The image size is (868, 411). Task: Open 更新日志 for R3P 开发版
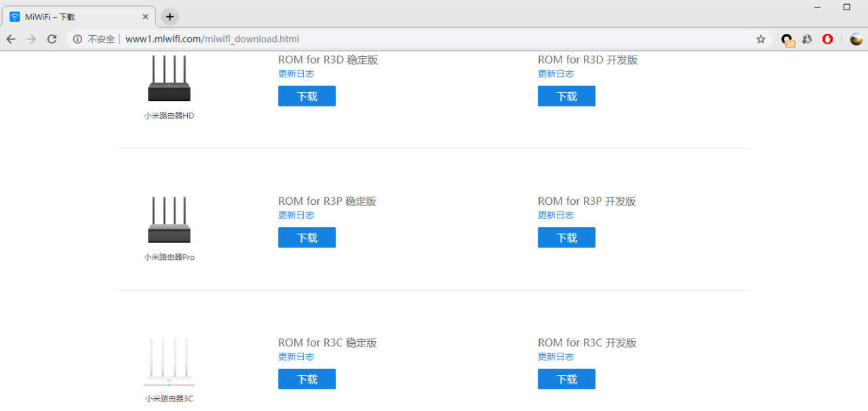click(555, 215)
